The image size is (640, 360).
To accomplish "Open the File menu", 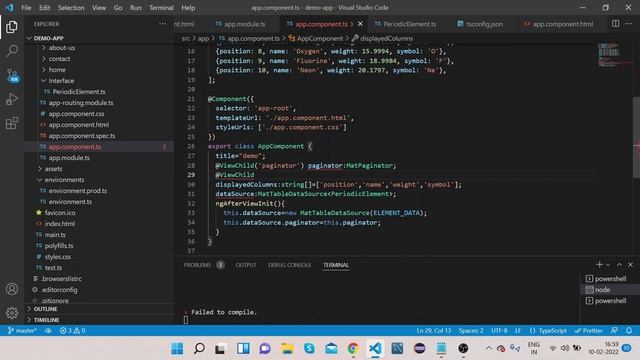I will (26, 8).
